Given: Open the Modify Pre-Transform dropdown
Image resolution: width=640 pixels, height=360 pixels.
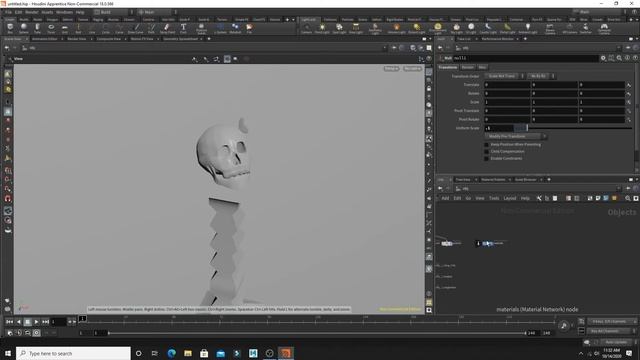Looking at the screenshot, I should pos(515,136).
